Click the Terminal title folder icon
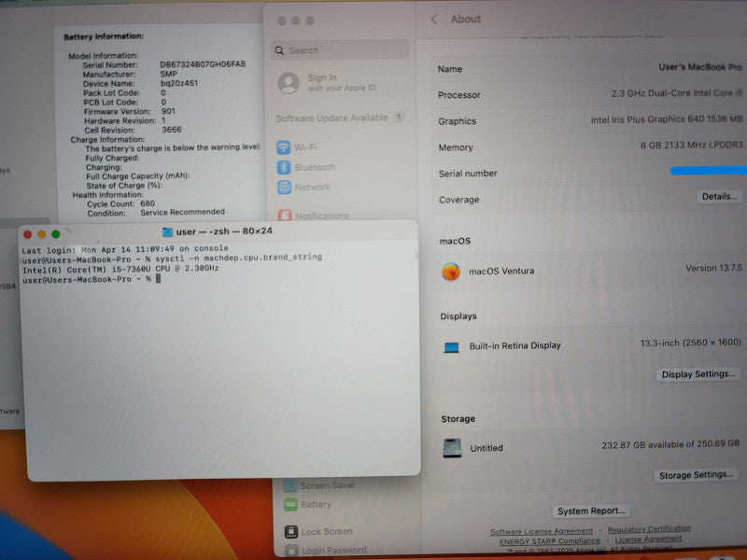 [167, 231]
